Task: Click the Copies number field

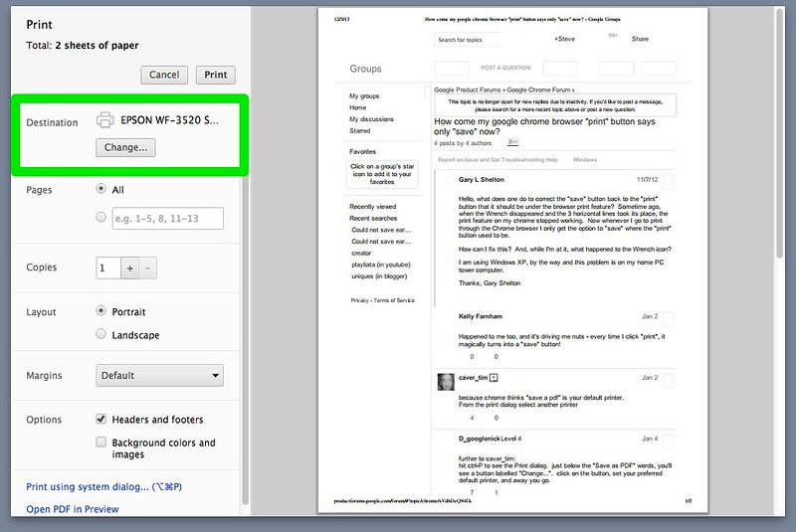Action: [x=108, y=268]
